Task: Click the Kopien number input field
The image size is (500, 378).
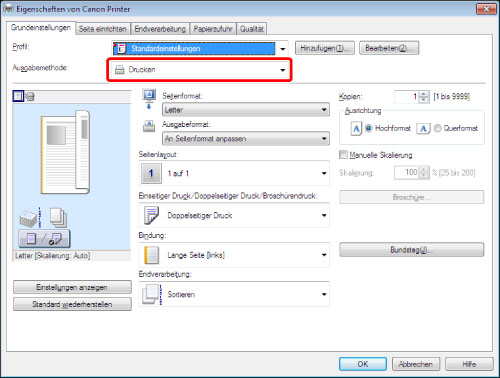Action: 406,97
